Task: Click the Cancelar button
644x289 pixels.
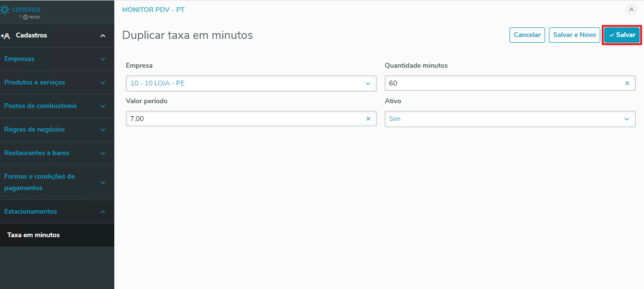Action: [527, 35]
